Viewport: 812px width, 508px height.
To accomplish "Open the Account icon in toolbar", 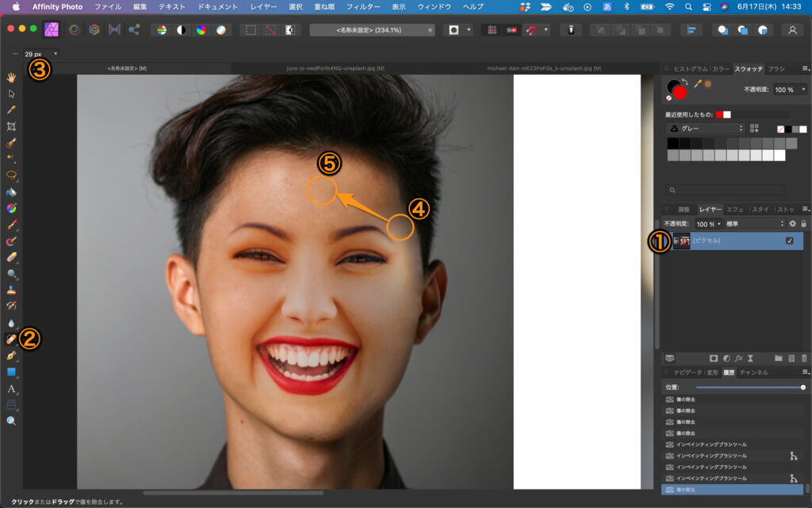I will pyautogui.click(x=791, y=30).
